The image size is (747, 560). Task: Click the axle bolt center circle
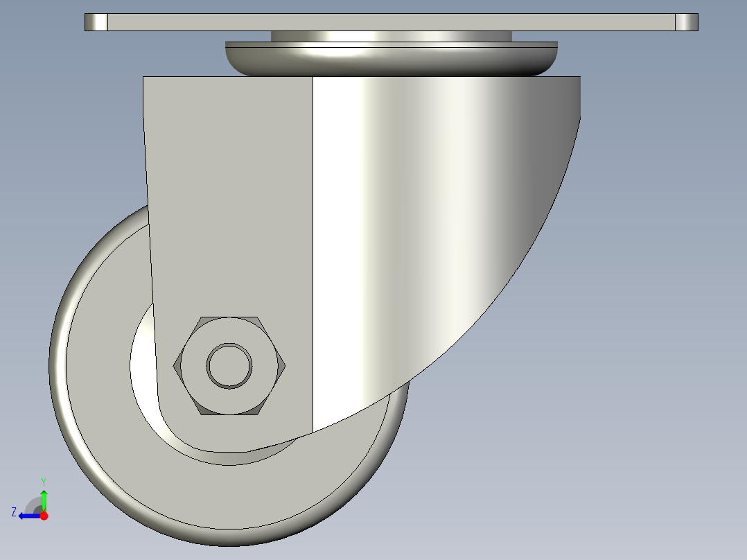[x=229, y=366]
